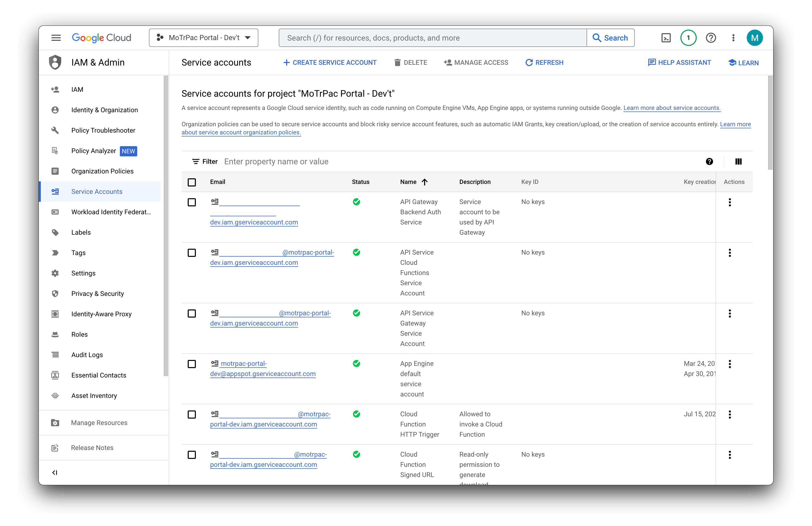Check the API Service Gateway Service Account row

click(192, 314)
